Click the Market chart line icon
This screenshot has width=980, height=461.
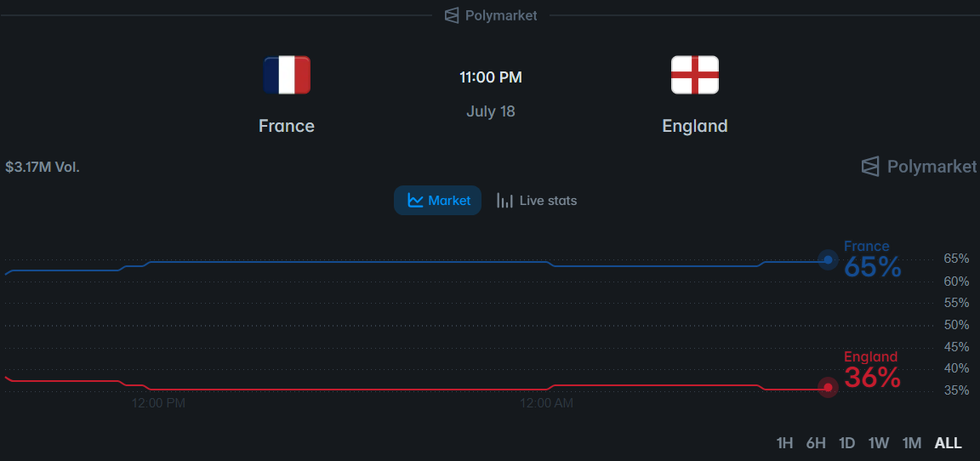click(x=416, y=201)
